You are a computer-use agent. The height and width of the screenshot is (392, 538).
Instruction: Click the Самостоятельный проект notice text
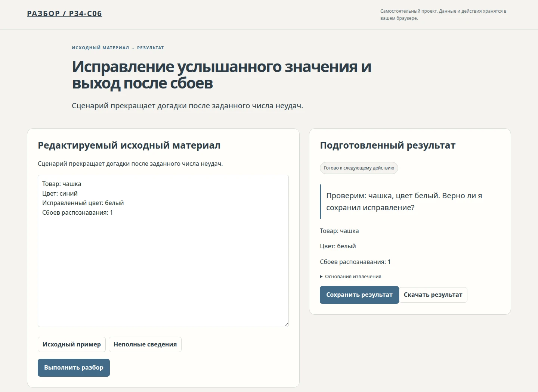(443, 15)
